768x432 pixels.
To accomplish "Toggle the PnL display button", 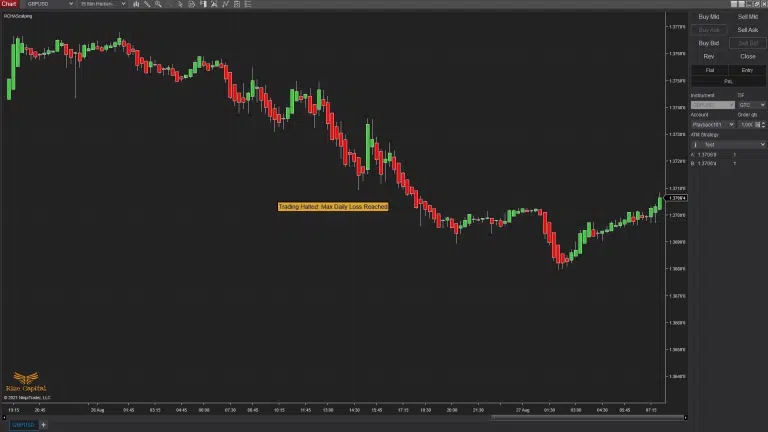I will pyautogui.click(x=728, y=80).
